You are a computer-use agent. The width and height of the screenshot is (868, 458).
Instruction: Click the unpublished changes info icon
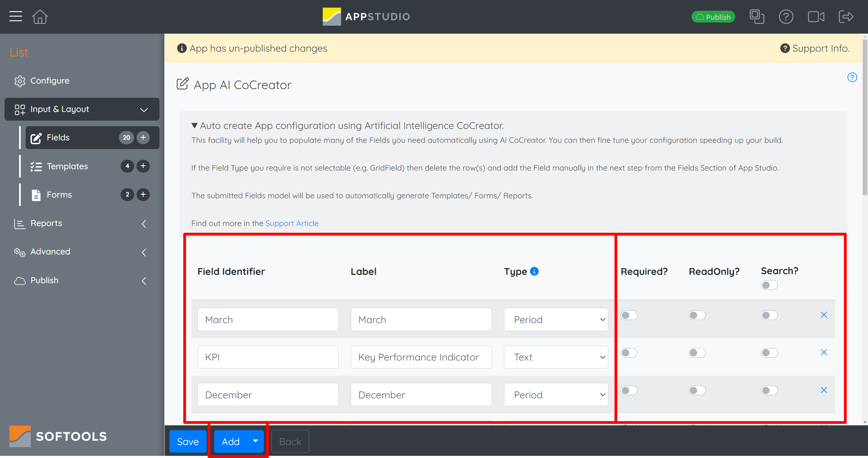(182, 48)
